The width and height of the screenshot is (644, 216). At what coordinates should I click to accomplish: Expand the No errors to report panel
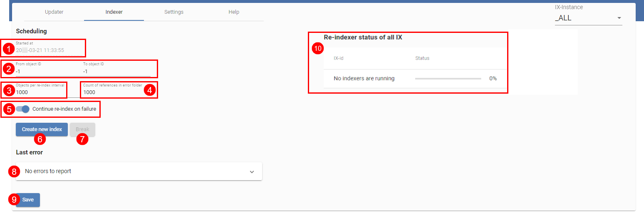coord(139,171)
